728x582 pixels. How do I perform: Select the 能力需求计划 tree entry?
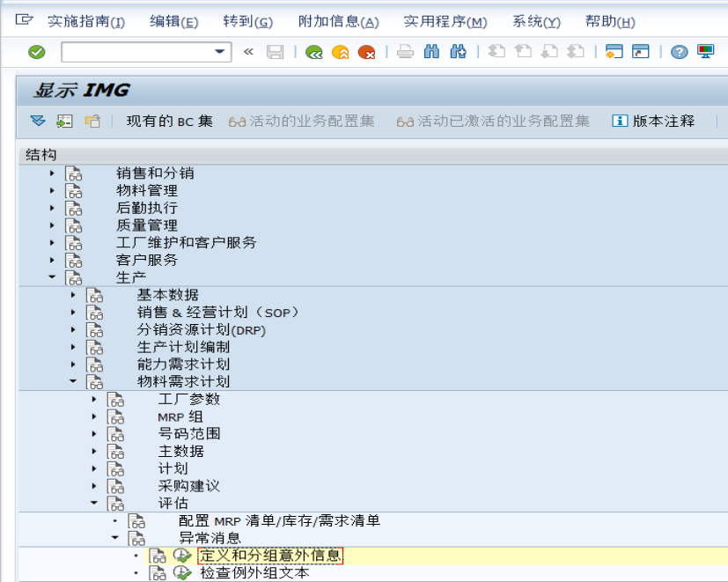pos(183,365)
